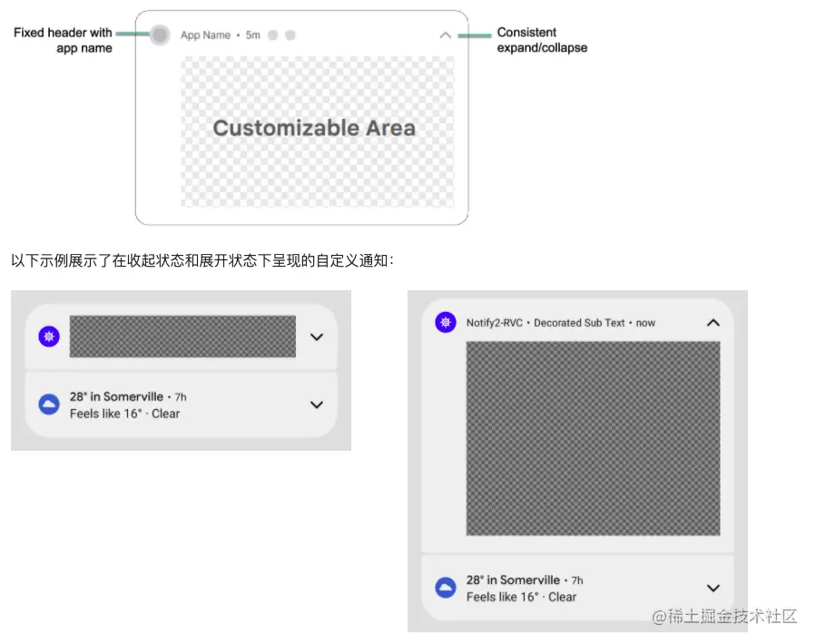Click '28° in Somerville' text in right panel
Screen dimensions: 816x644
point(513,580)
